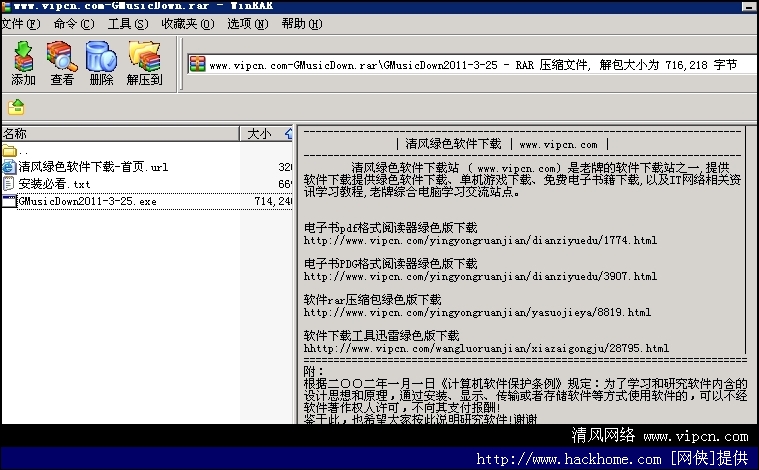Click 电子书PDG格式阅读器绿色版下载 heading

point(391,264)
